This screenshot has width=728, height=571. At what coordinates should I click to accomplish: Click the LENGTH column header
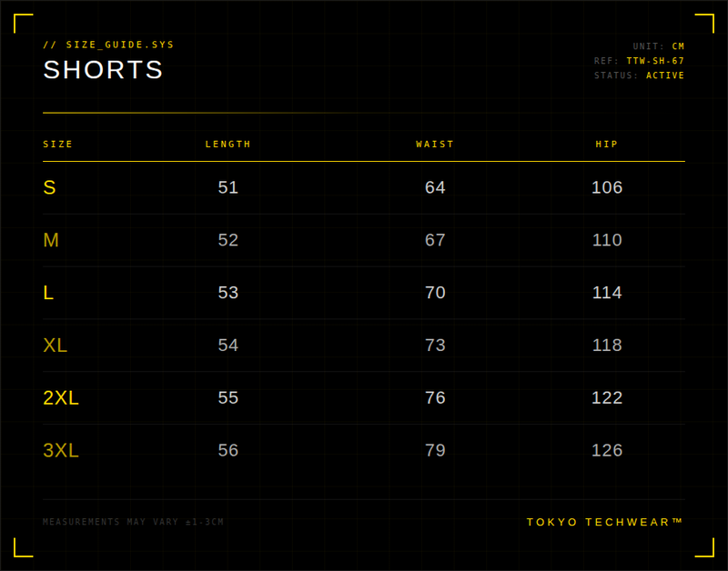pyautogui.click(x=228, y=145)
